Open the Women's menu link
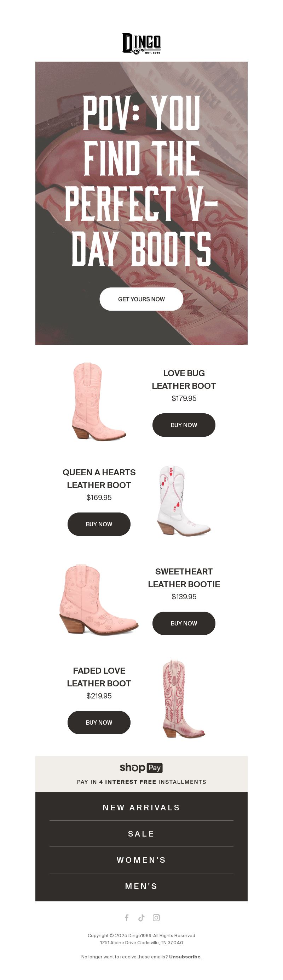 click(x=141, y=860)
